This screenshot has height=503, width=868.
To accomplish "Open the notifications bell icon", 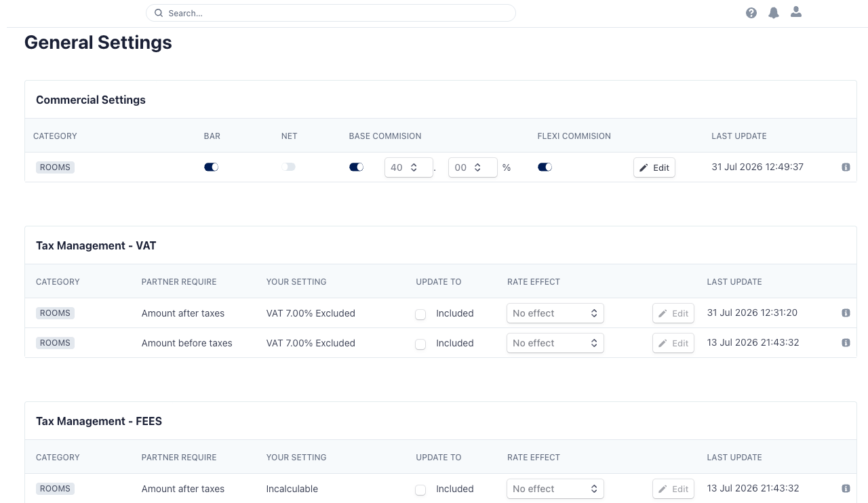I will pos(774,13).
